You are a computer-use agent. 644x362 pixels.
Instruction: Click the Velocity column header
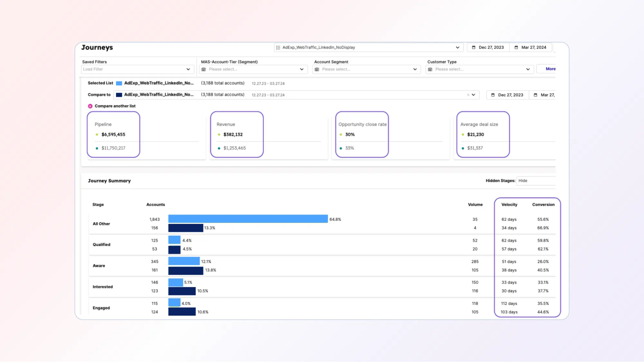509,205
